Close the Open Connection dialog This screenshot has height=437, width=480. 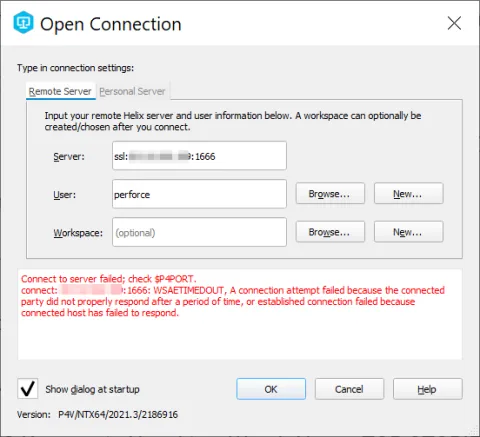click(454, 23)
